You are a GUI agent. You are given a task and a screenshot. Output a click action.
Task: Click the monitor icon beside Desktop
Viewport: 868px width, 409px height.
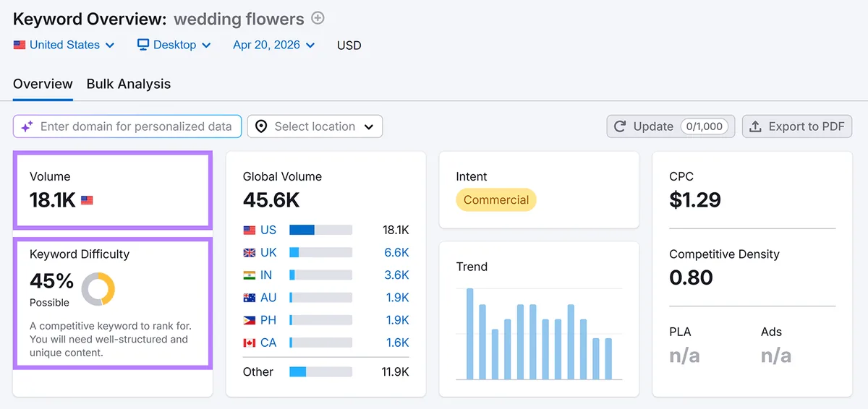pos(143,45)
